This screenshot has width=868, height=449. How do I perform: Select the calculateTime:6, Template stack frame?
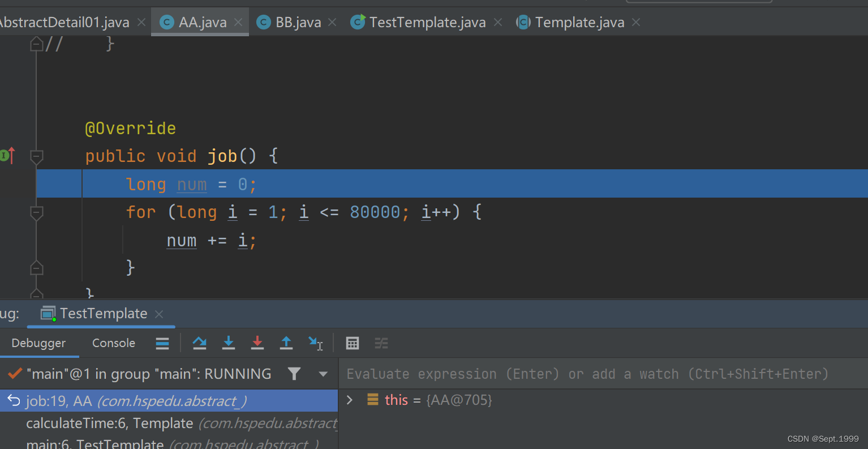tap(169, 423)
